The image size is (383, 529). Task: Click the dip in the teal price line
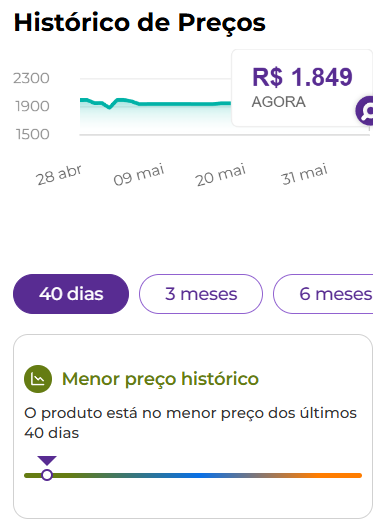pos(109,107)
